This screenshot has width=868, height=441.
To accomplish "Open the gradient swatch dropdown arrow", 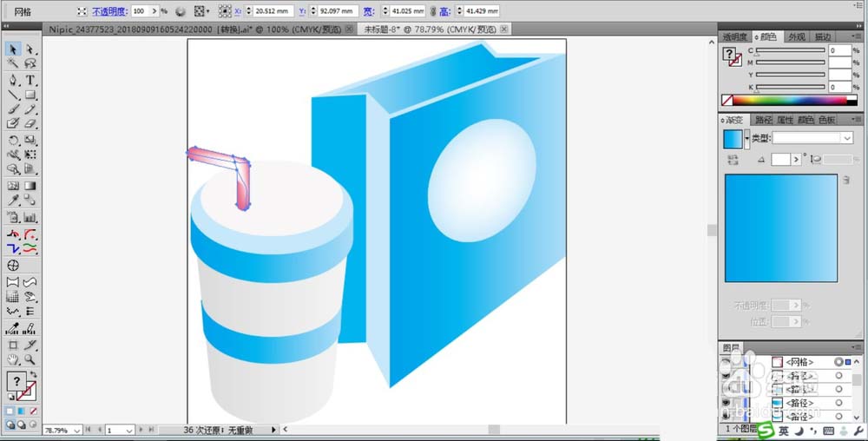I will tap(746, 138).
